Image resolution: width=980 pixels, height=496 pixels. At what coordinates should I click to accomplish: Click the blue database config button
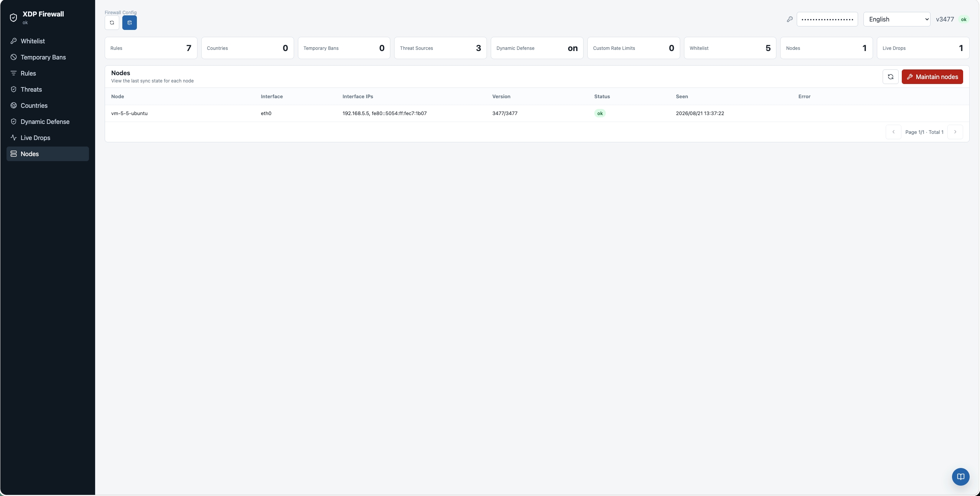130,23
